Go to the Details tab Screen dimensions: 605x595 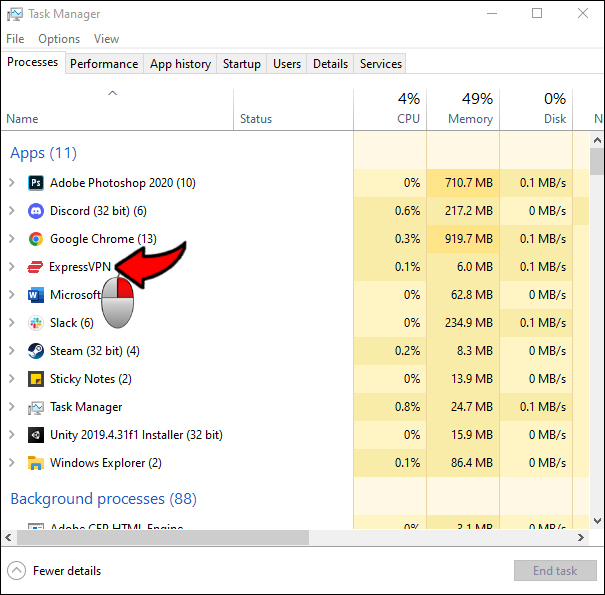click(x=330, y=64)
